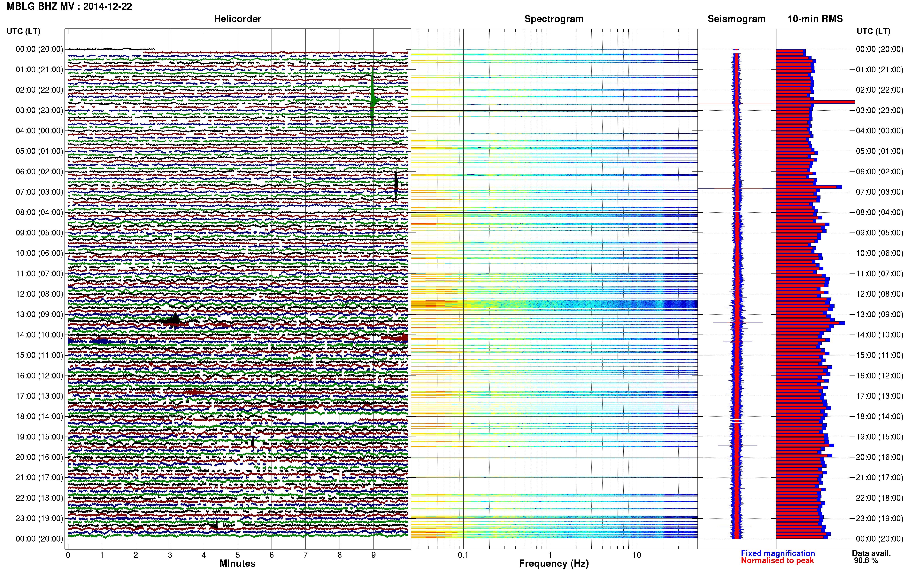
Task: Click the '7' tick on the Minutes axis
Action: click(306, 555)
